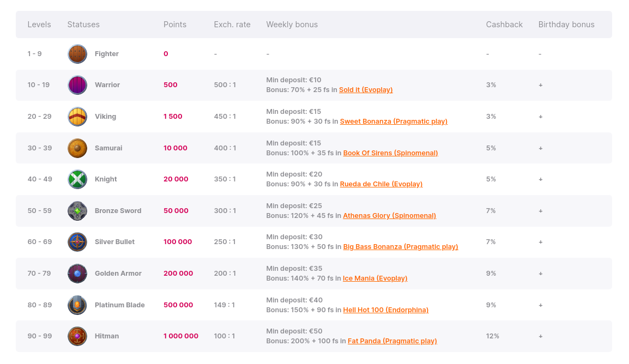
Task: Click the Viking yellow striped shield icon
Action: [x=77, y=117]
